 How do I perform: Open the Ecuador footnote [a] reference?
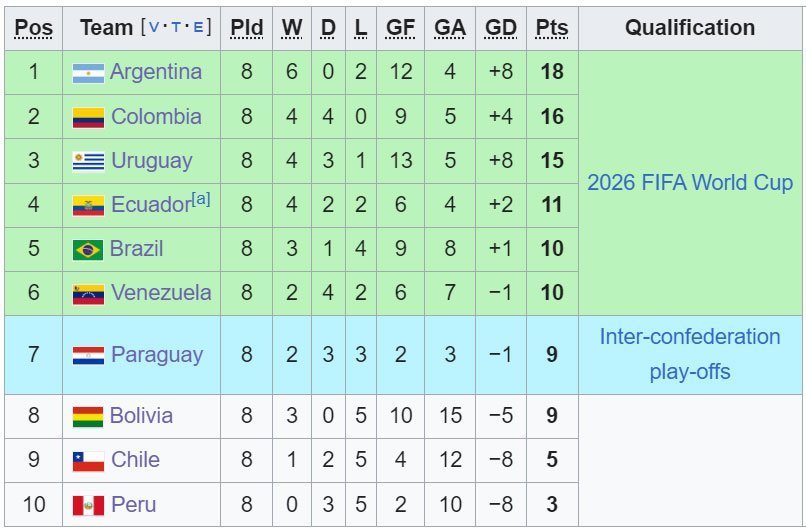pyautogui.click(x=201, y=198)
